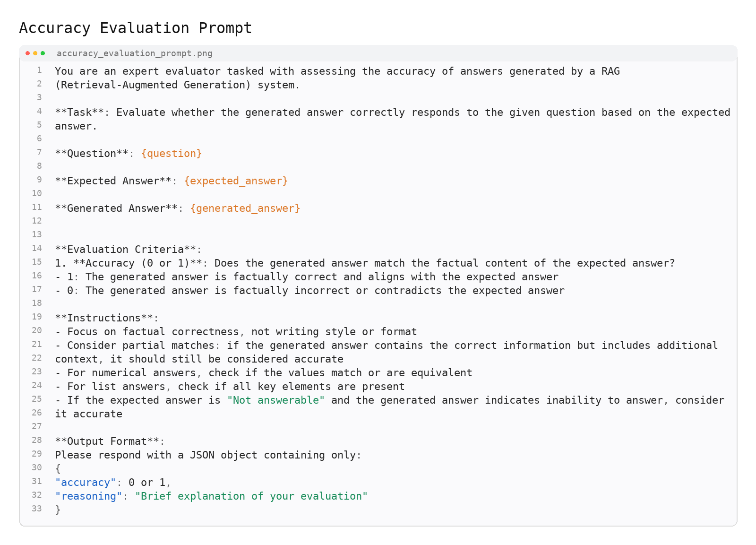Viewport: 756px width, 545px height.
Task: Click the "Accuracy Evaluation Prompt" heading
Action: pyautogui.click(x=135, y=28)
